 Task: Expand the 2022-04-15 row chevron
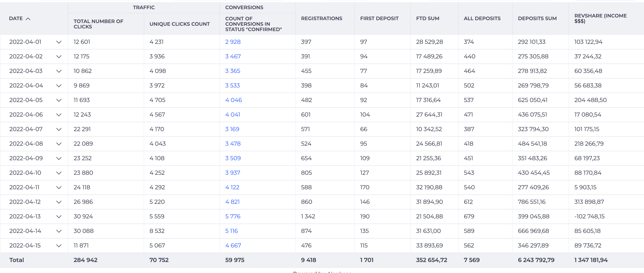[59, 245]
